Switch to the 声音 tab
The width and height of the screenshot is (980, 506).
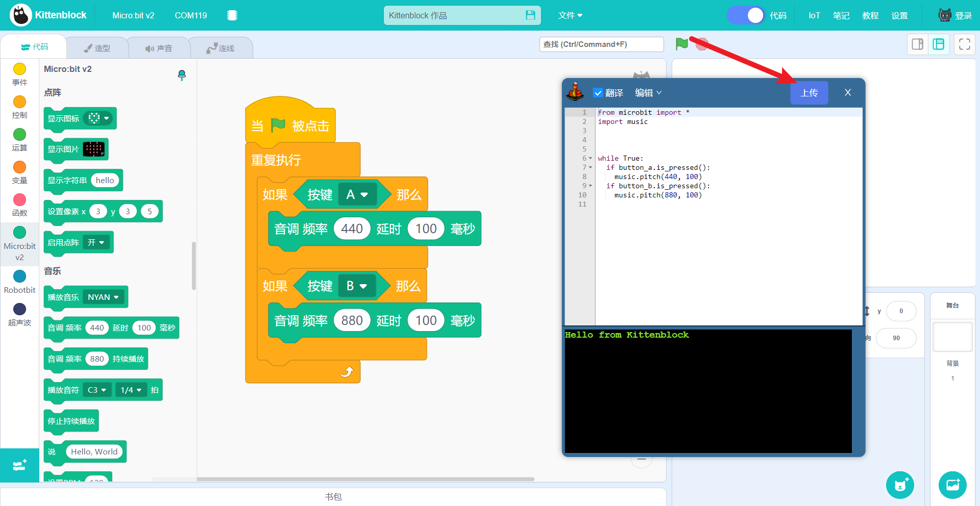[x=159, y=48]
